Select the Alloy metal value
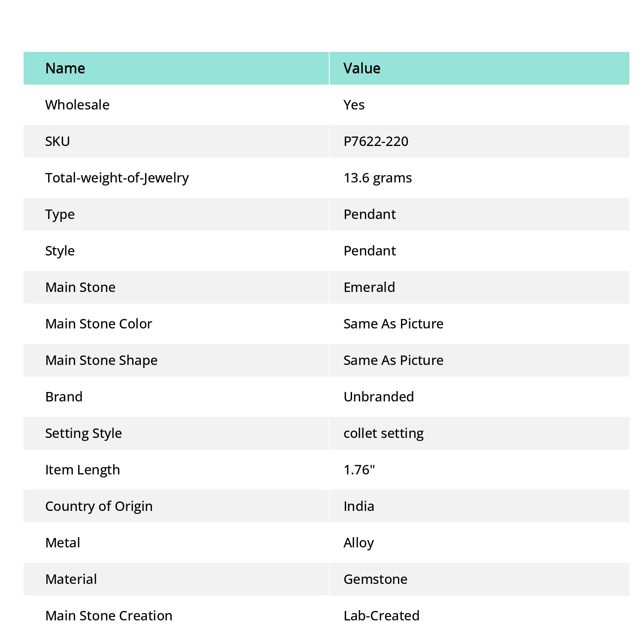 (359, 543)
